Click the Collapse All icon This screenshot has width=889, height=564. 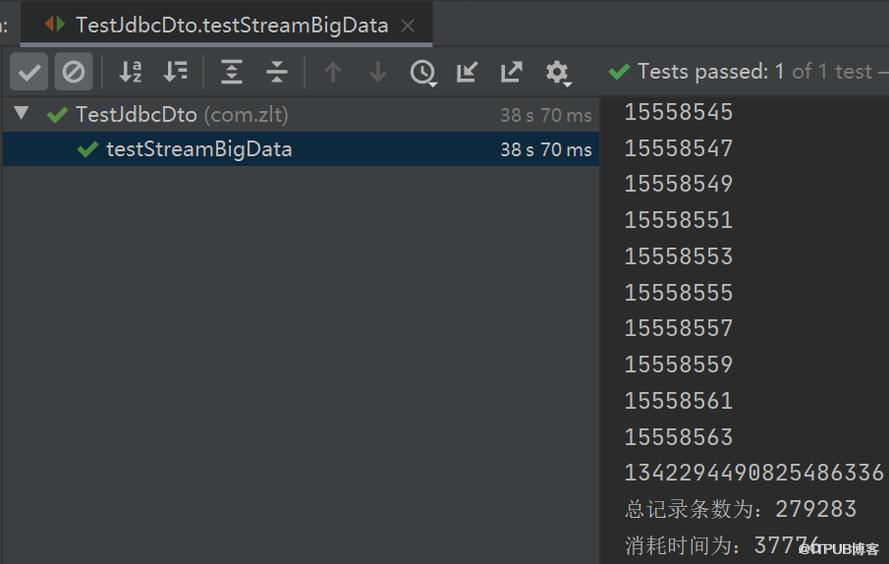[277, 72]
